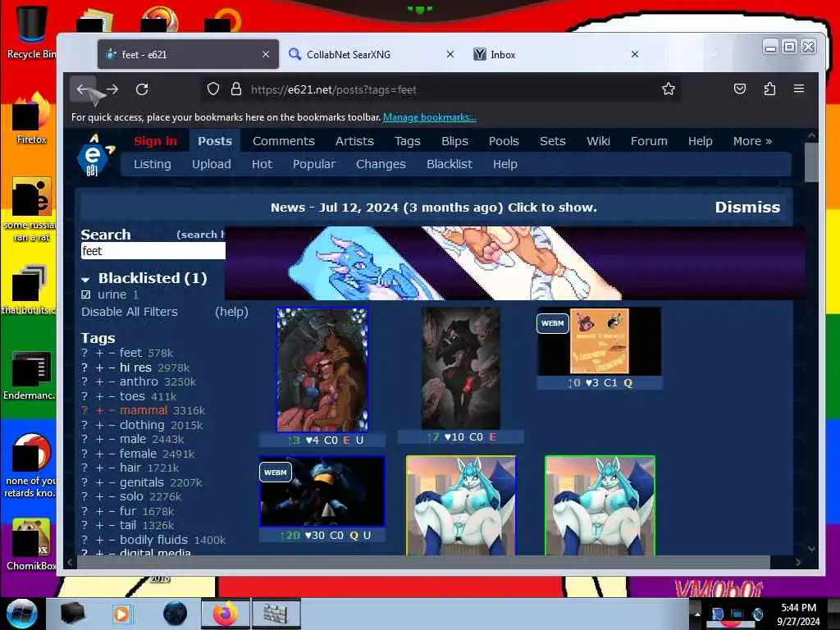Click Disable All Filters
Viewport: 840px width, 630px height.
click(129, 312)
